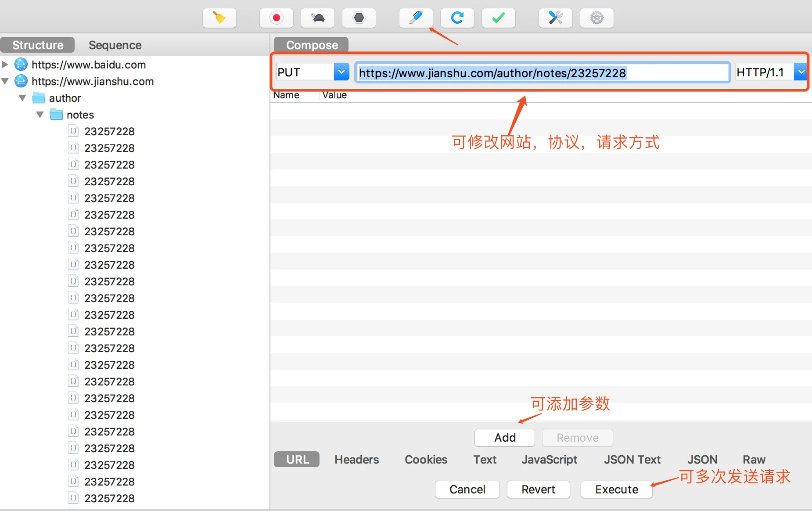
Task: Switch to the Cookies tab
Action: tap(426, 460)
